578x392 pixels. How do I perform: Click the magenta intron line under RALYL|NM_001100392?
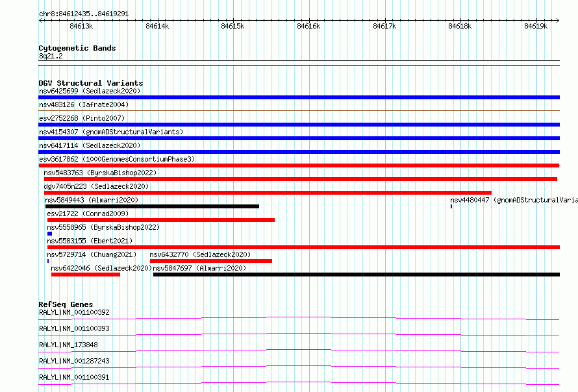(x=299, y=318)
